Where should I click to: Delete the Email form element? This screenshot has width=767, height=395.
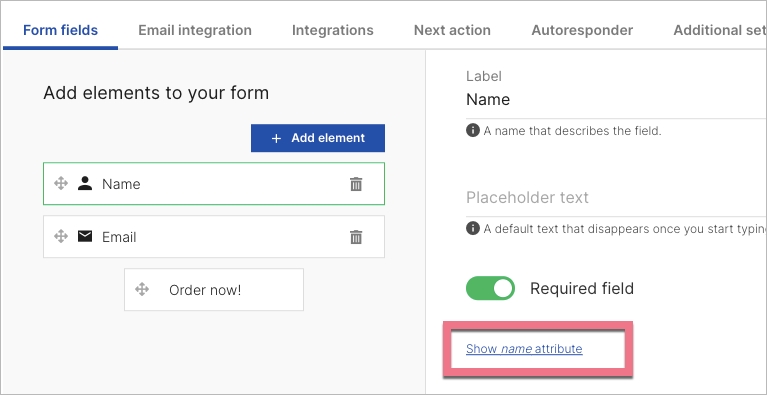pos(356,237)
